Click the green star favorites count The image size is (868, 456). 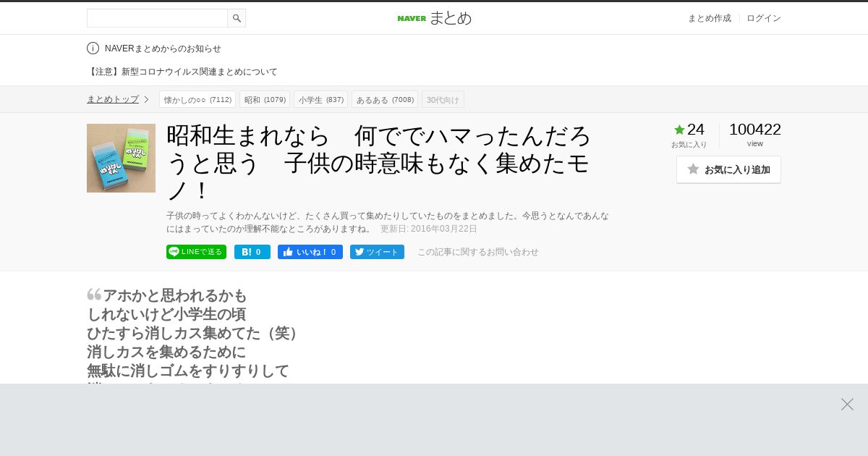tap(689, 130)
